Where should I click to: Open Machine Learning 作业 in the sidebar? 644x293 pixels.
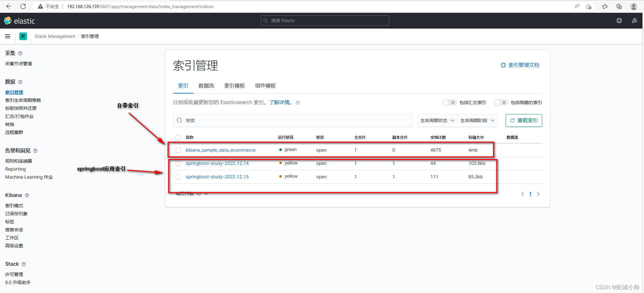(x=29, y=177)
